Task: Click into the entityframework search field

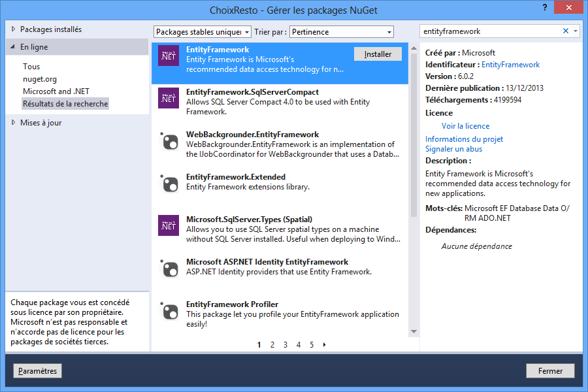Action: coord(491,31)
